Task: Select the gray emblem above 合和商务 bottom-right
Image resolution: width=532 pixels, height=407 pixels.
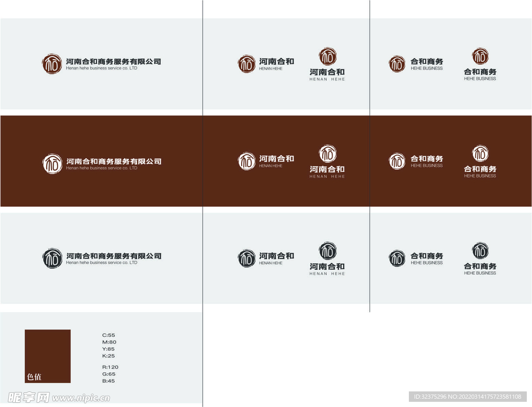Action: click(x=480, y=251)
